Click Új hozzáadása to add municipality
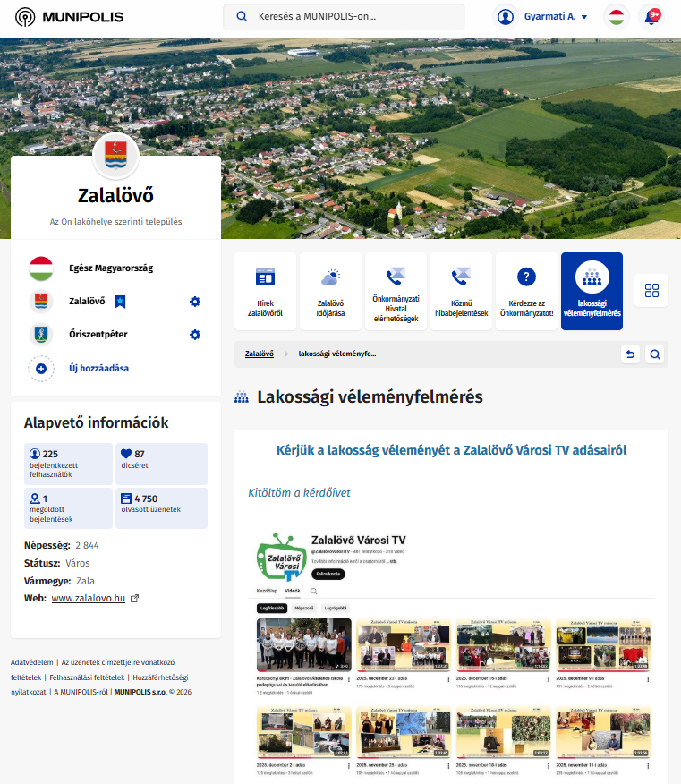Screen dimensions: 681x784 coord(98,368)
